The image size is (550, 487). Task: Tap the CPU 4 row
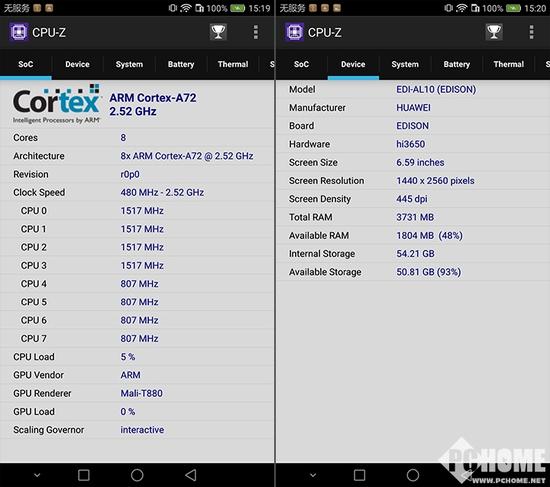point(137,283)
